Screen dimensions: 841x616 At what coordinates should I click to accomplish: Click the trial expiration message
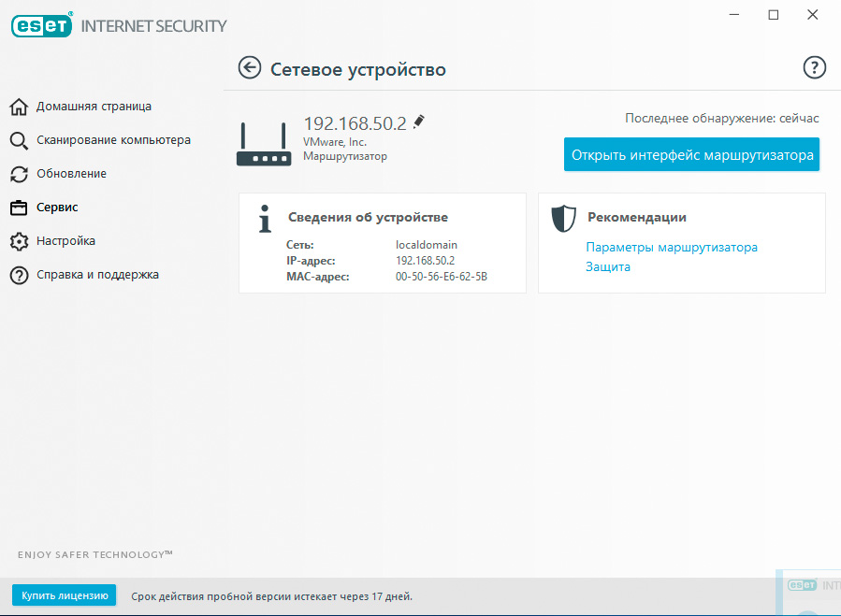pyautogui.click(x=272, y=596)
